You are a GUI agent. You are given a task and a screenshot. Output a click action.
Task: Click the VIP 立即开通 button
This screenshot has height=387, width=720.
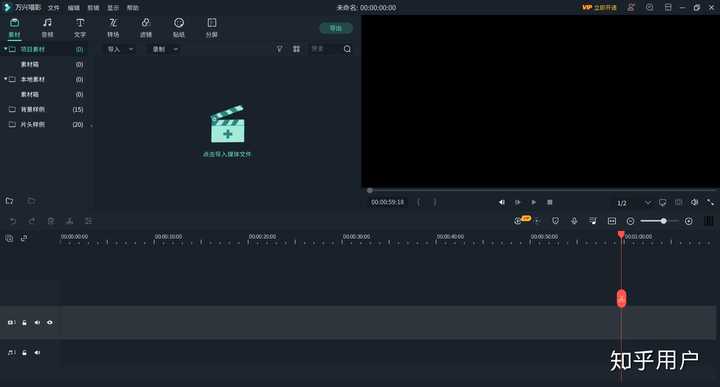pyautogui.click(x=599, y=7)
